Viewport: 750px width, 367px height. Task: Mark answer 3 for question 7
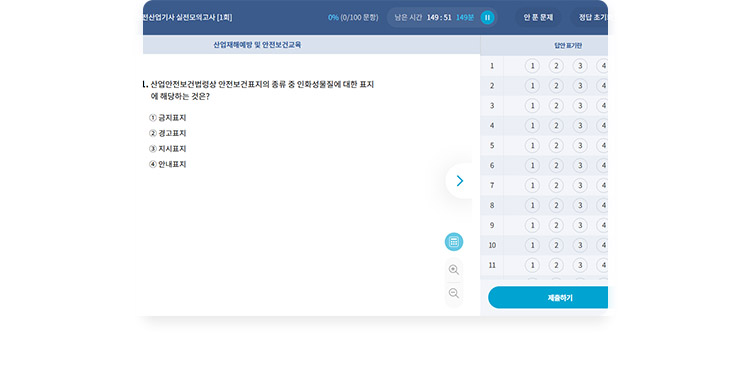580,186
